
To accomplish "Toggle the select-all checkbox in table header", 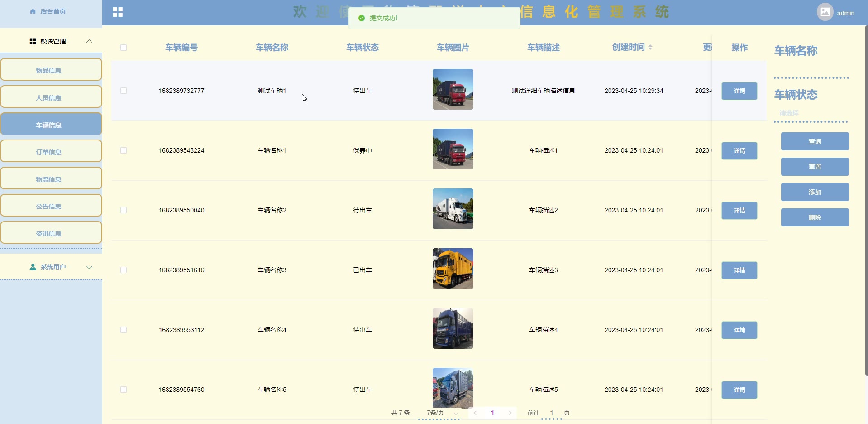I will point(124,48).
